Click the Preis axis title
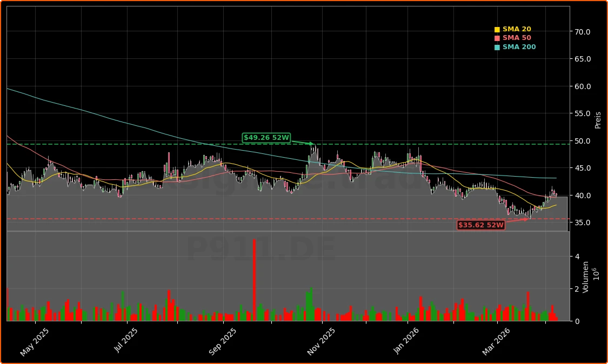 [x=598, y=120]
